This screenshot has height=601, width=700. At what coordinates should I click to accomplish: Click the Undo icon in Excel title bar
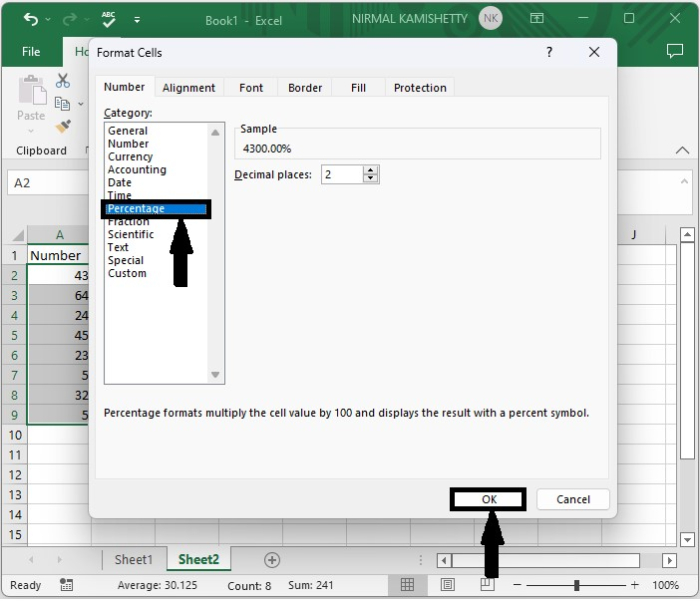[x=30, y=19]
